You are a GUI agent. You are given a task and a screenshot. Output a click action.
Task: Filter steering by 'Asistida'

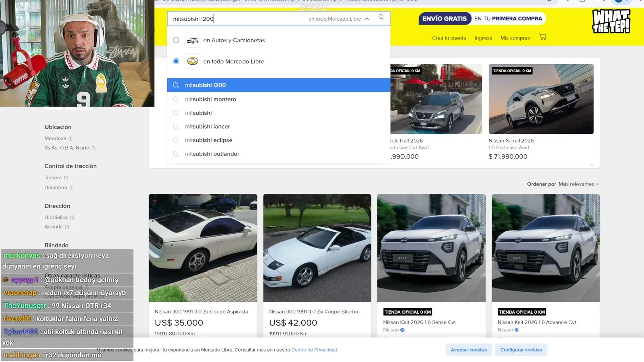[x=57, y=227]
